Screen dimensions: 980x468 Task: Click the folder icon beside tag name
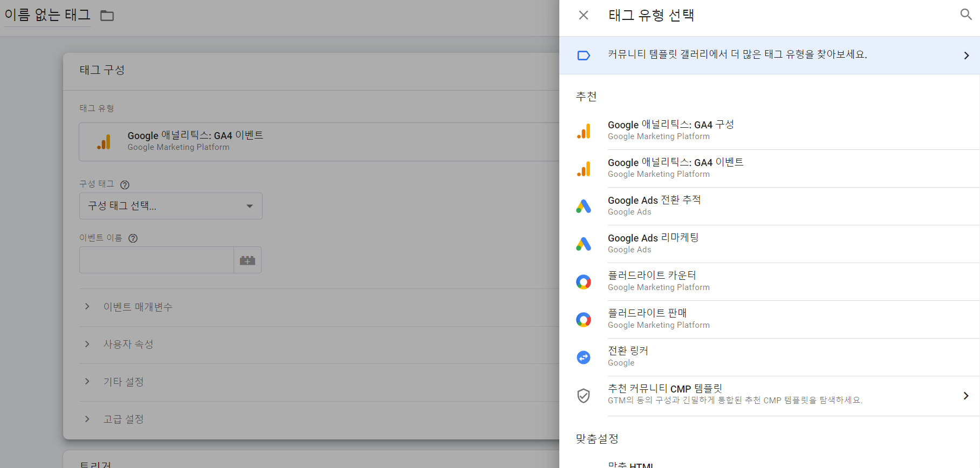pos(107,16)
